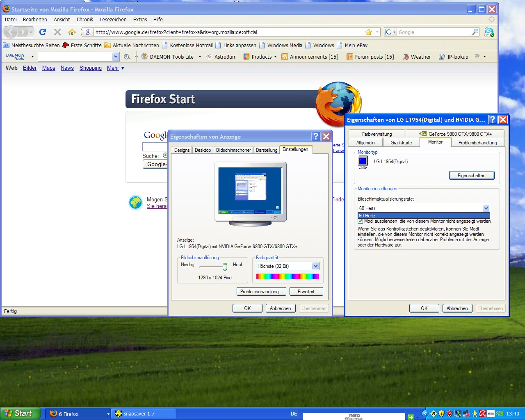Click the bookmark star in the address bar
This screenshot has width=525, height=420.
(369, 32)
